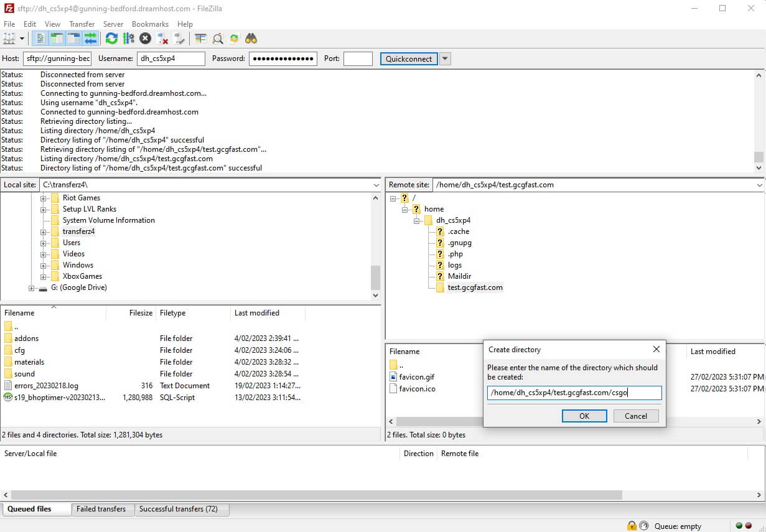Screen dimensions: 766x532
Task: Open the Transfer menu
Action: [82, 24]
